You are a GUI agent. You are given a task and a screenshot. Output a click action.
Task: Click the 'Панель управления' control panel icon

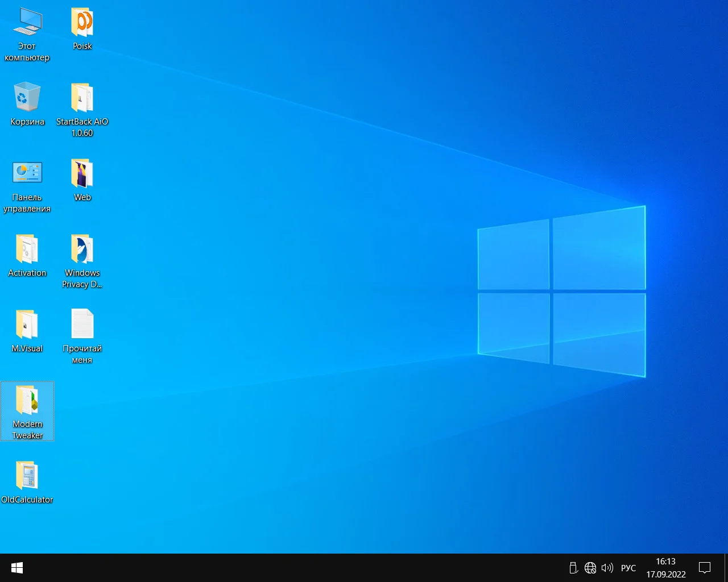27,173
